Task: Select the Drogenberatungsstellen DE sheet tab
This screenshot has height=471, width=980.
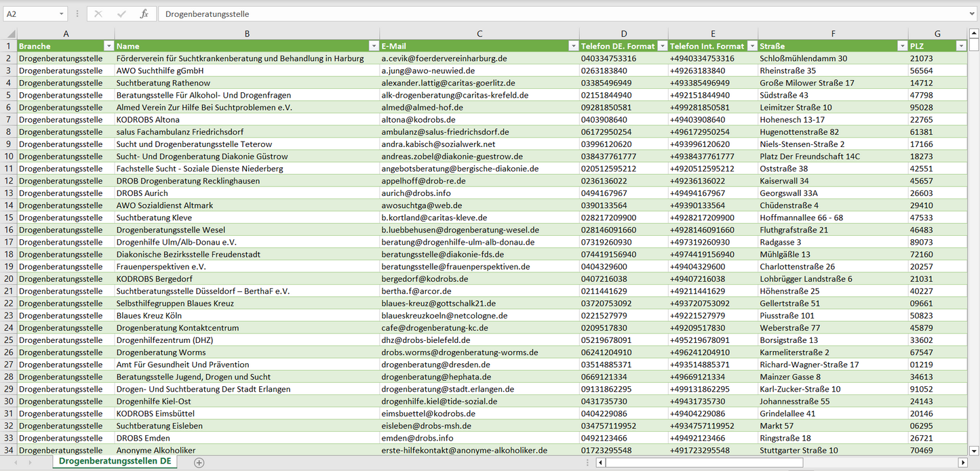Action: (x=115, y=462)
